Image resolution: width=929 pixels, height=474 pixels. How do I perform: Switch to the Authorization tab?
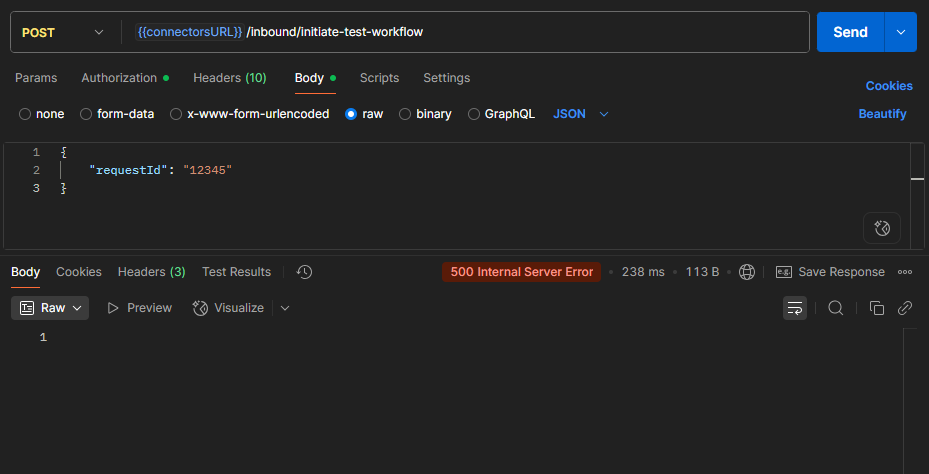(x=124, y=78)
